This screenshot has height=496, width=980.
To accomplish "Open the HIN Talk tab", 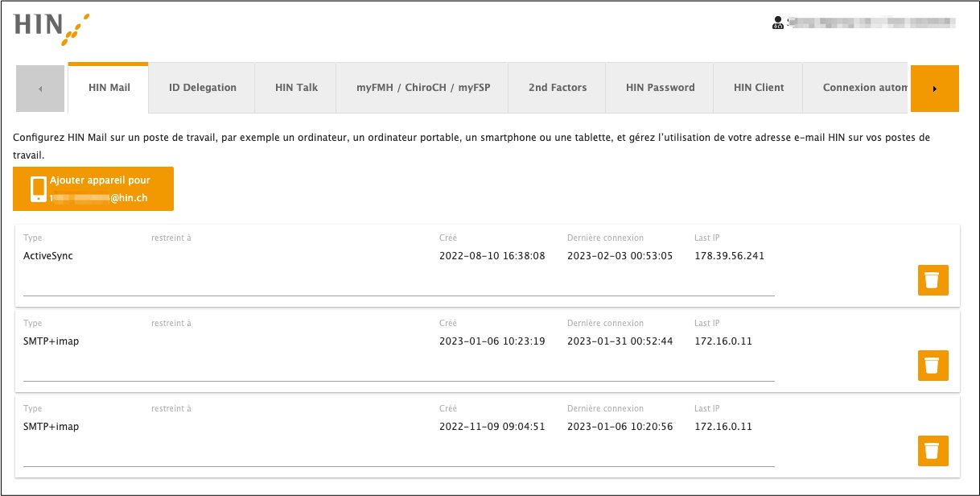I will point(296,88).
